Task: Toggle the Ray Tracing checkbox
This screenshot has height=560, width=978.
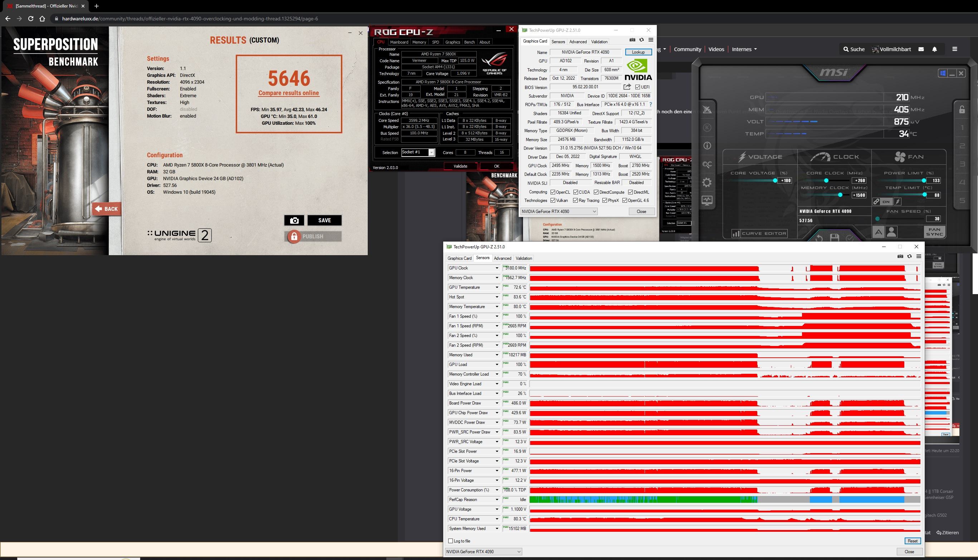Action: coord(576,200)
